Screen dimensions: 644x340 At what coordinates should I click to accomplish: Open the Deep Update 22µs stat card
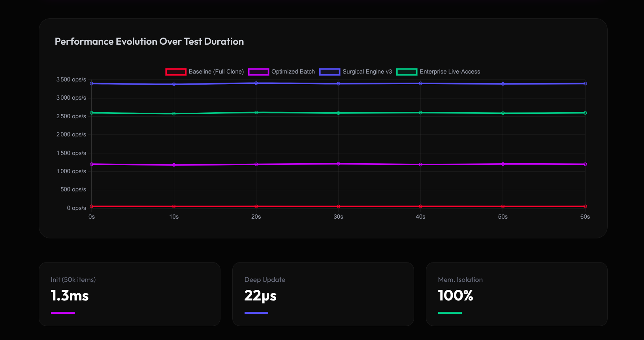click(323, 294)
